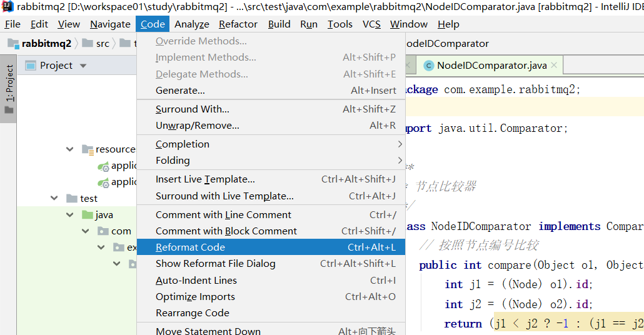Select Comment with Line Comment
This screenshot has width=644, height=335.
[271, 215]
